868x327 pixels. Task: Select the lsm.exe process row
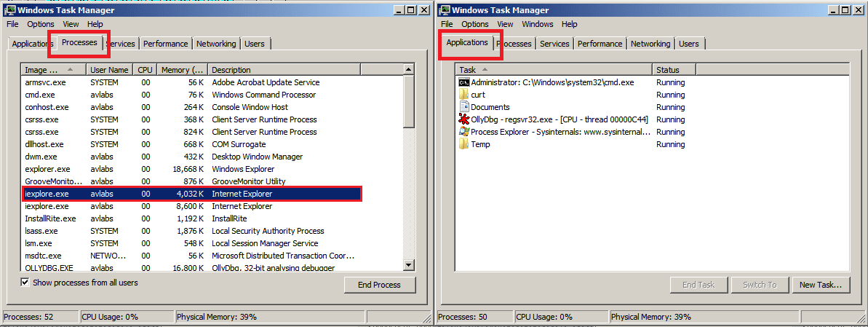click(191, 243)
